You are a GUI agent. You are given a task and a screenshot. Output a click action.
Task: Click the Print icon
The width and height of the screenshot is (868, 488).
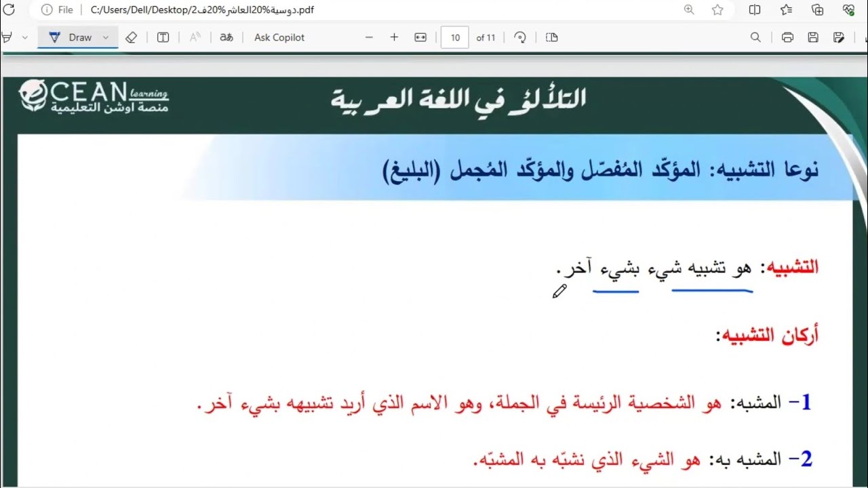(x=787, y=37)
